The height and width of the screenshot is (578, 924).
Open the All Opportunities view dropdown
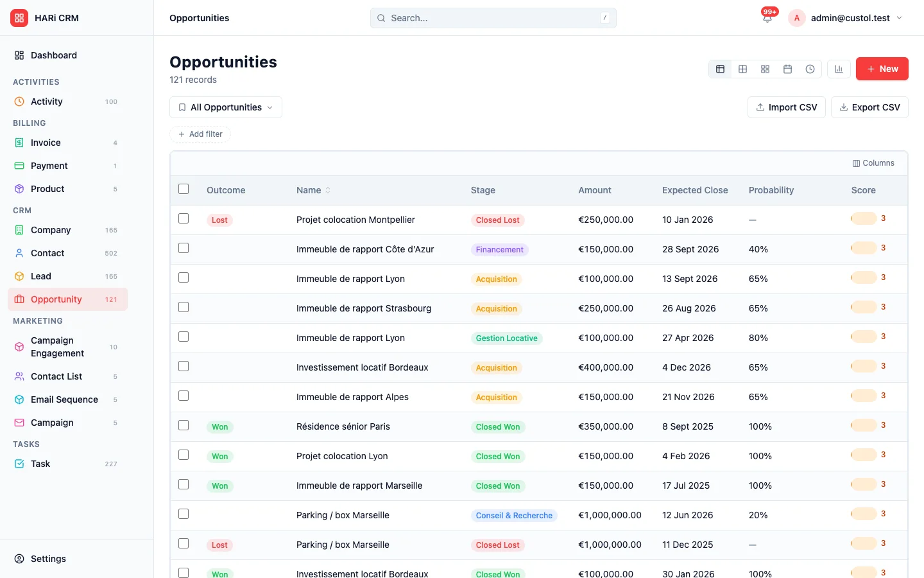pos(225,107)
